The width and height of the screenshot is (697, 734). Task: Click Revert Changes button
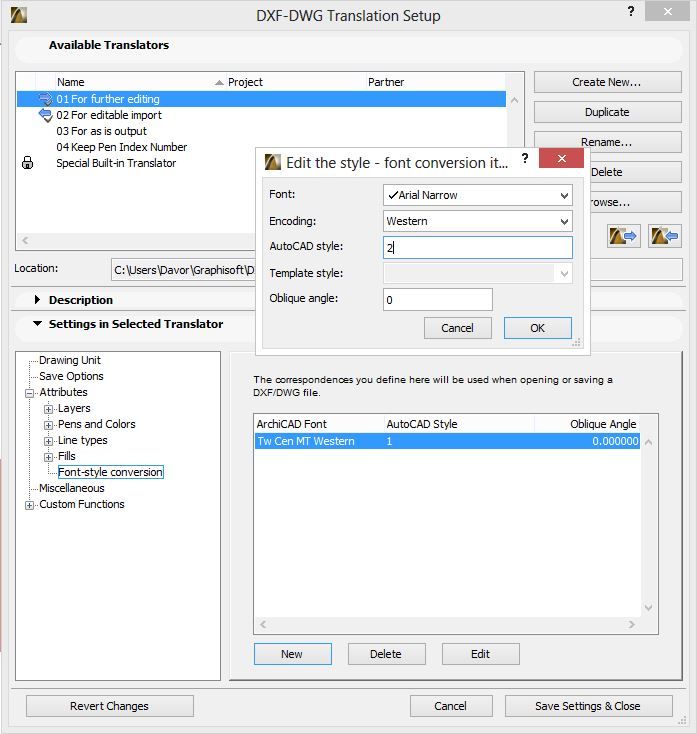(x=110, y=706)
